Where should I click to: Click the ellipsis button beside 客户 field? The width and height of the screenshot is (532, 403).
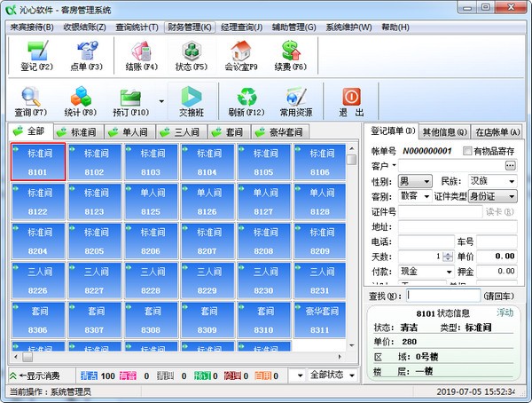pyautogui.click(x=510, y=166)
